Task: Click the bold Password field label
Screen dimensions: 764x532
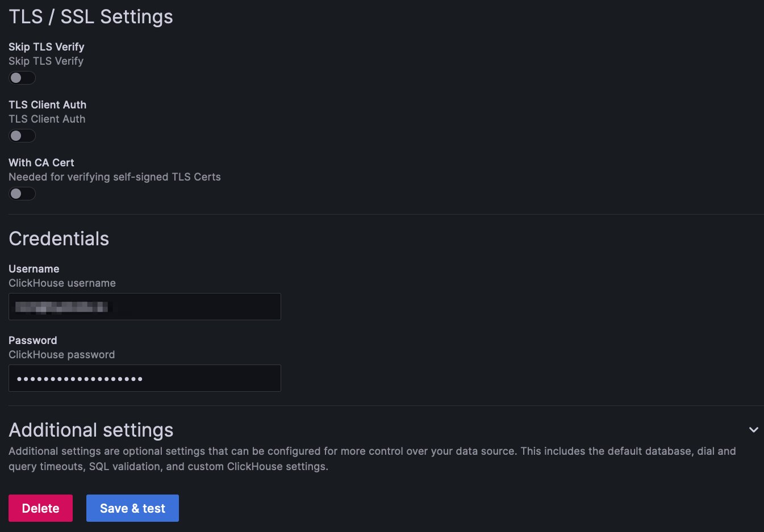Action: (x=33, y=340)
